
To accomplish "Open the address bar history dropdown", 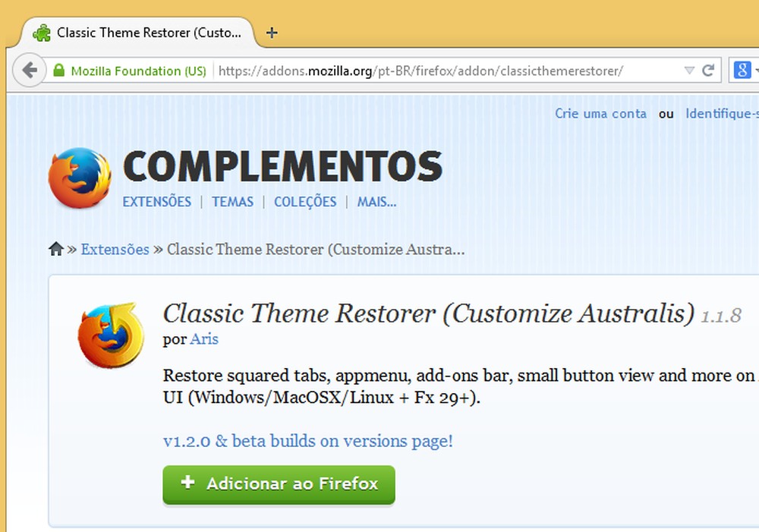I will coord(689,70).
